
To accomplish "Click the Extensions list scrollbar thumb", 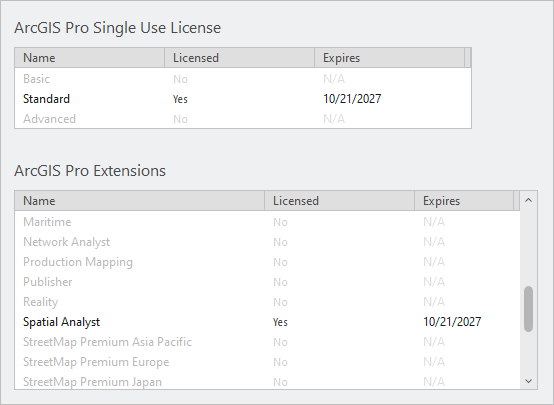I will click(x=529, y=309).
